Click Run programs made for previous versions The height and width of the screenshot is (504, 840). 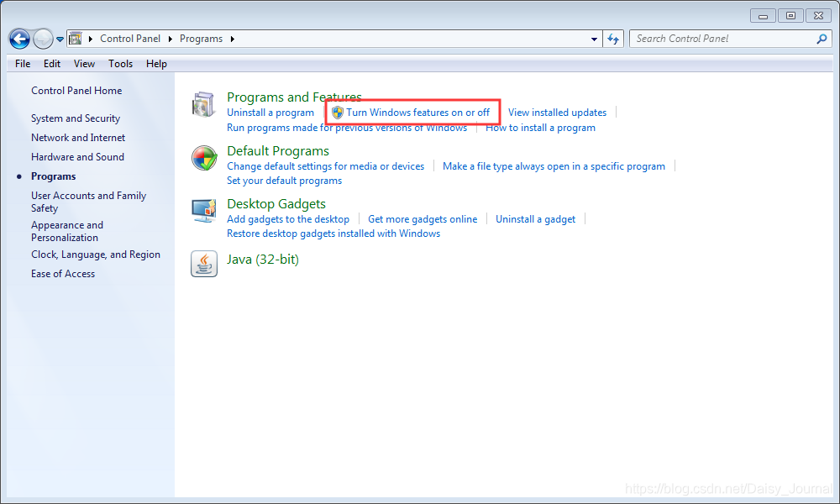tap(347, 128)
